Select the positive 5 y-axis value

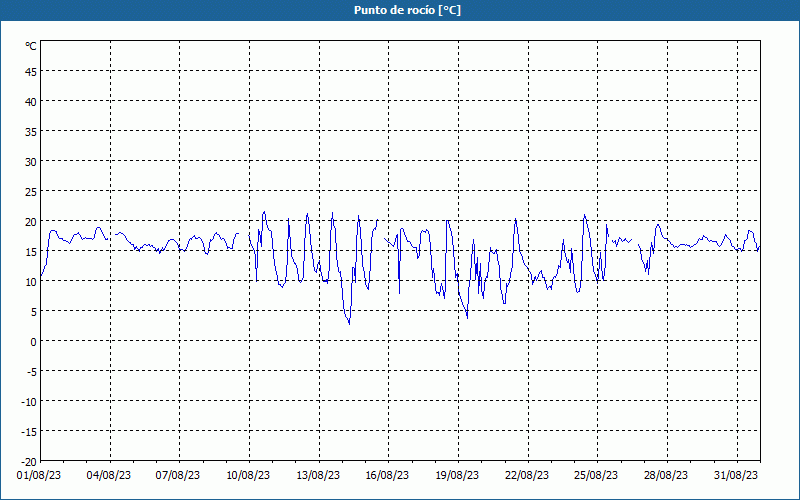(34, 312)
